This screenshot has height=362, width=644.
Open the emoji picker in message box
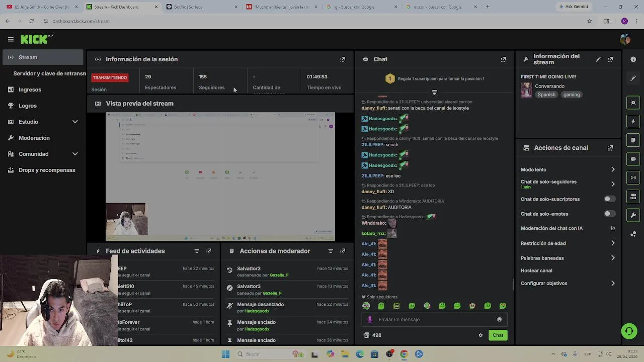[499, 319]
